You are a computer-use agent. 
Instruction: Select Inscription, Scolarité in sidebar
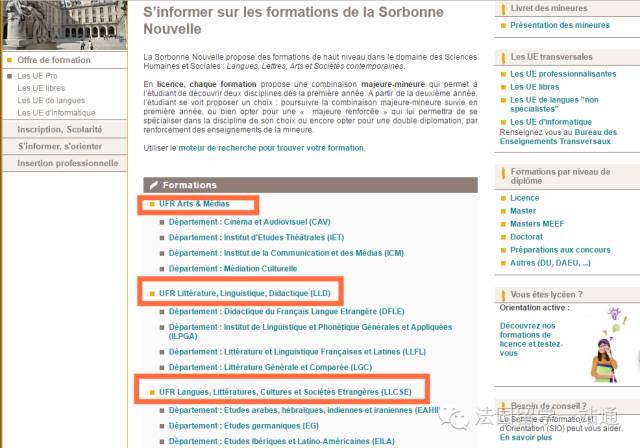(x=60, y=130)
